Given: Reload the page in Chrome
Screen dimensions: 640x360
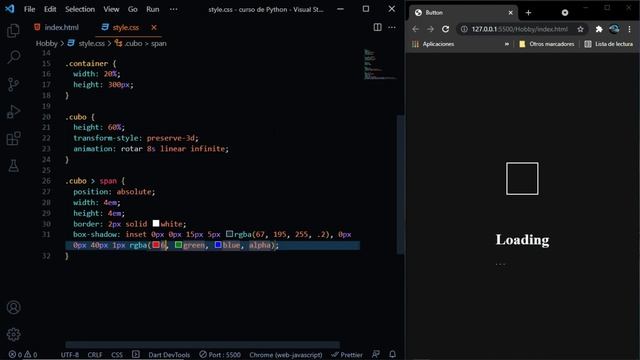Looking at the screenshot, I should pyautogui.click(x=445, y=29).
